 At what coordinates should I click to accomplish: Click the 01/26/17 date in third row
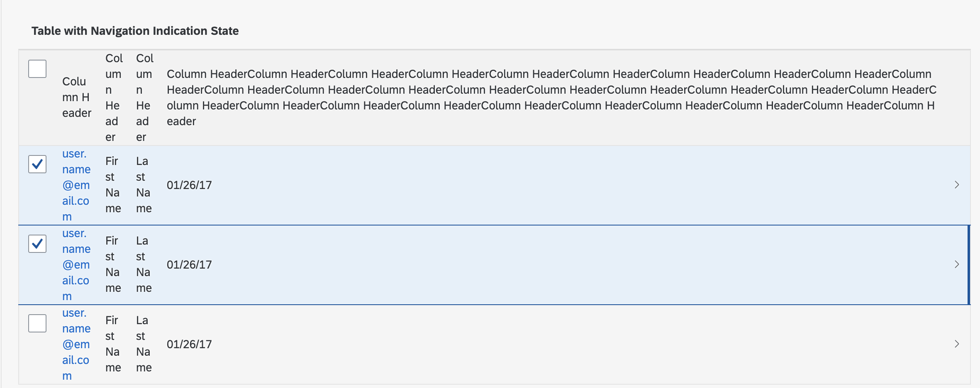(189, 344)
